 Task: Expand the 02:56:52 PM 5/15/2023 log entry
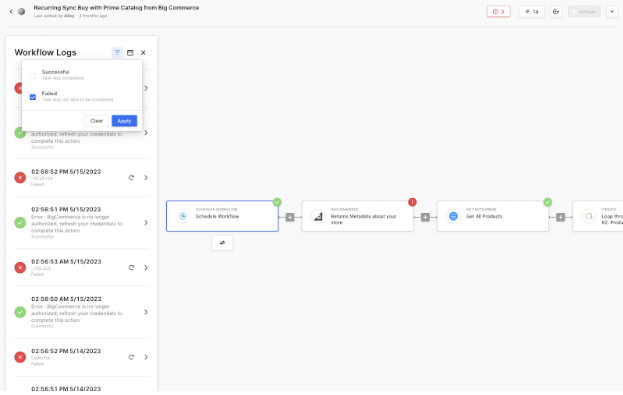pyautogui.click(x=146, y=178)
